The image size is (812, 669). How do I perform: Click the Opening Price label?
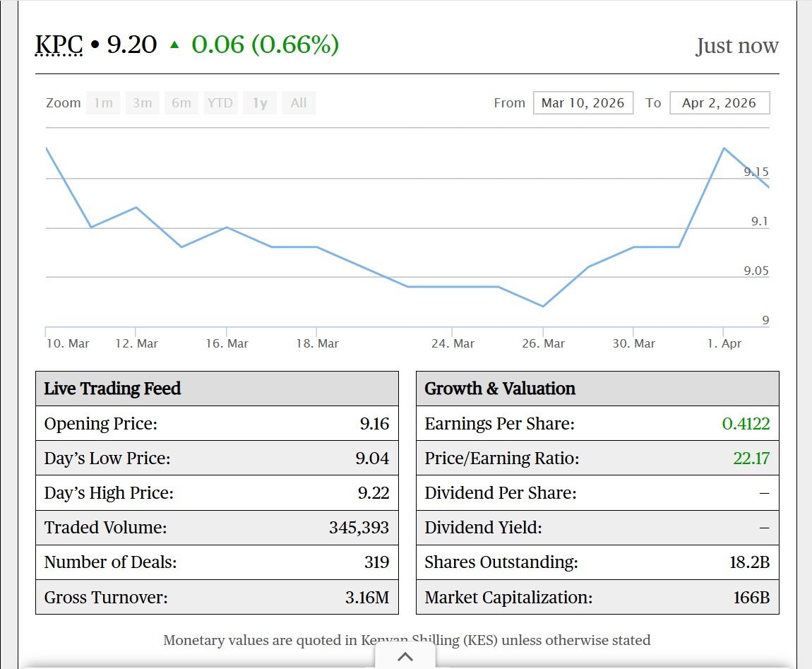(100, 423)
